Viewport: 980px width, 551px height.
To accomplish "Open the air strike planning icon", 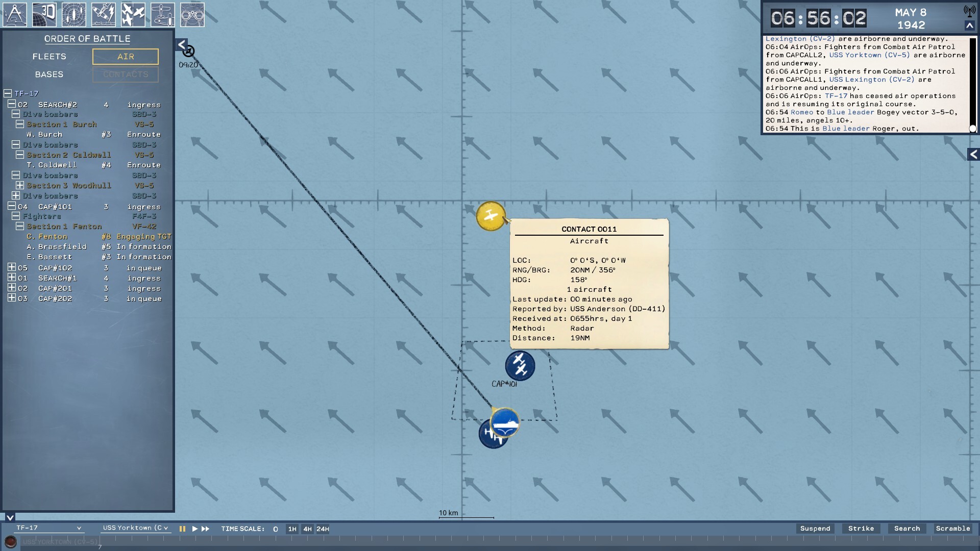I will pos(104,15).
